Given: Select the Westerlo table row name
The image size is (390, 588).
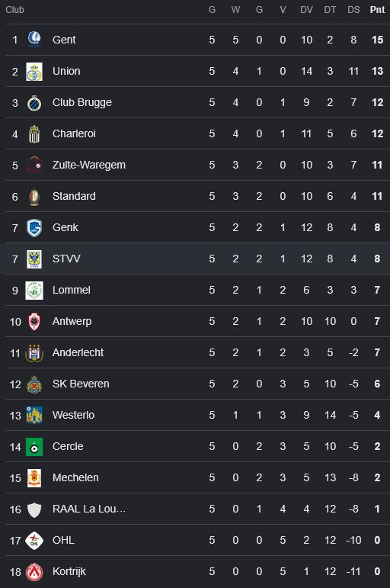Looking at the screenshot, I should coord(73,415).
